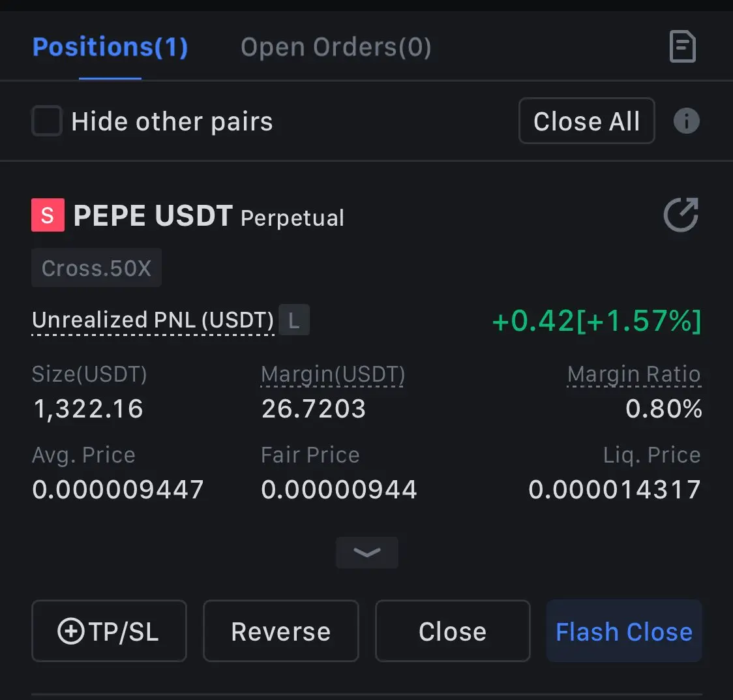Open the order history document icon
This screenshot has width=733, height=700.
683,47
